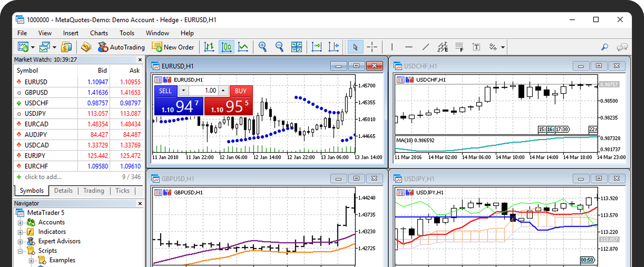Viewport: 644px width, 267px height.
Task: Click the search magnifier icon
Action: [605, 47]
